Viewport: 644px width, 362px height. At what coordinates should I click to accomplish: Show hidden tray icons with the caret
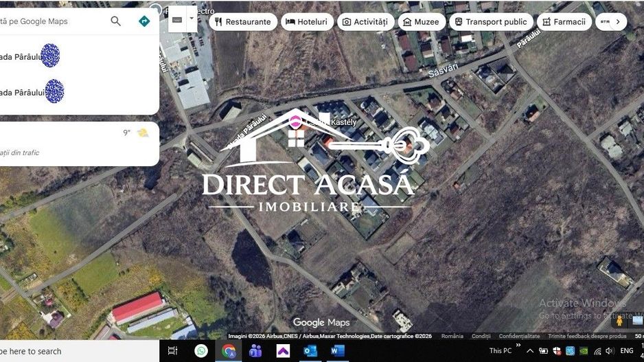coord(530,351)
